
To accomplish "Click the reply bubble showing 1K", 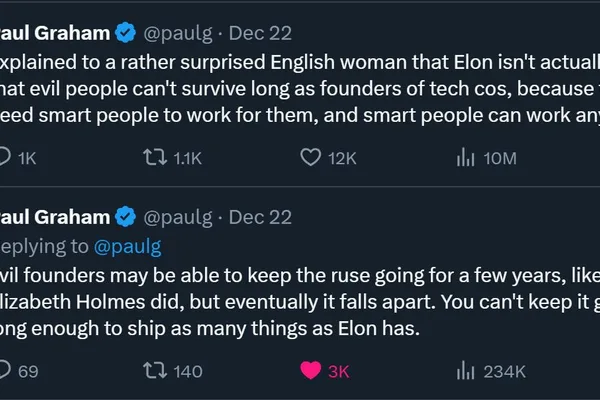I will coord(5,157).
